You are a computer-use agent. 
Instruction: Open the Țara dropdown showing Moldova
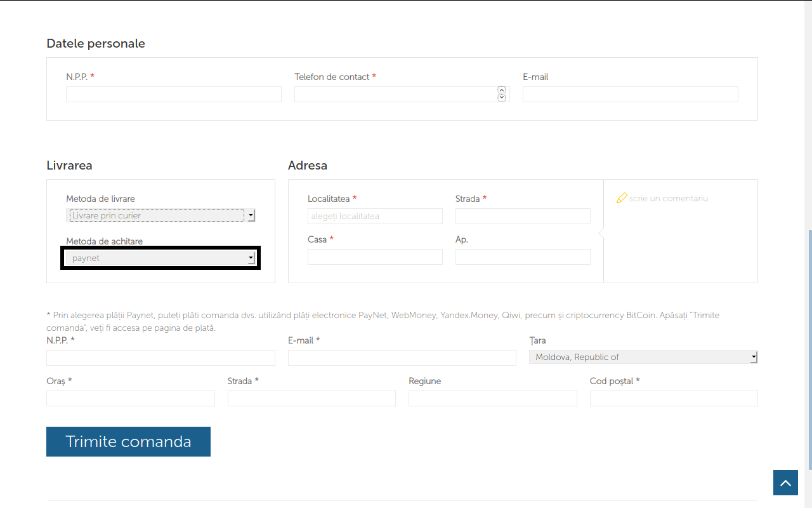point(643,357)
